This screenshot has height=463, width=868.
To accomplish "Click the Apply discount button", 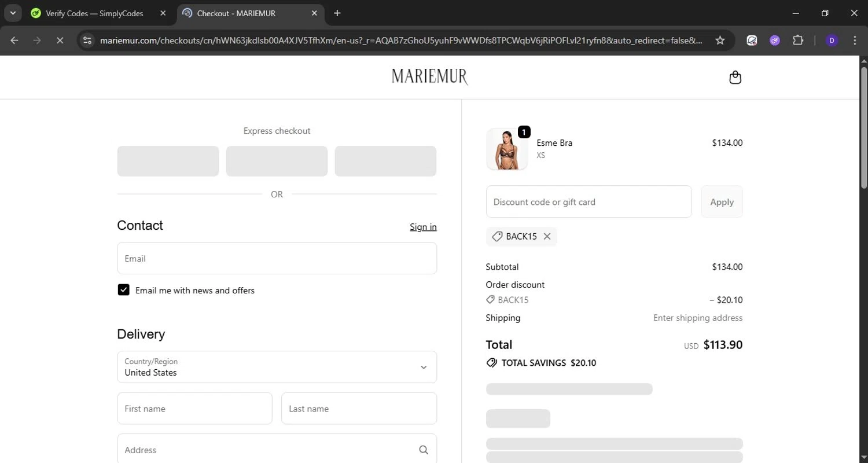I will pos(722,201).
